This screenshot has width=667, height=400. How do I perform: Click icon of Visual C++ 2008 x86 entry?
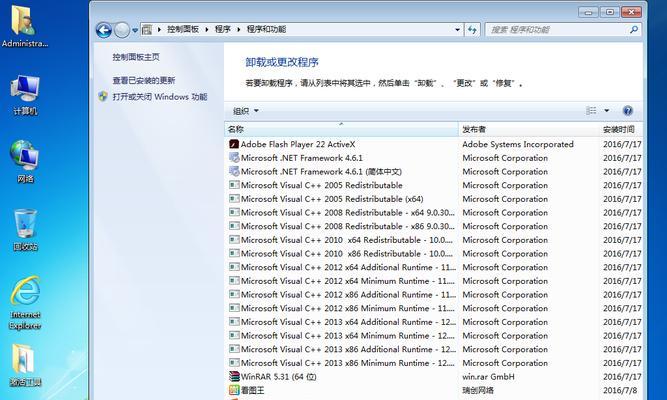234,226
